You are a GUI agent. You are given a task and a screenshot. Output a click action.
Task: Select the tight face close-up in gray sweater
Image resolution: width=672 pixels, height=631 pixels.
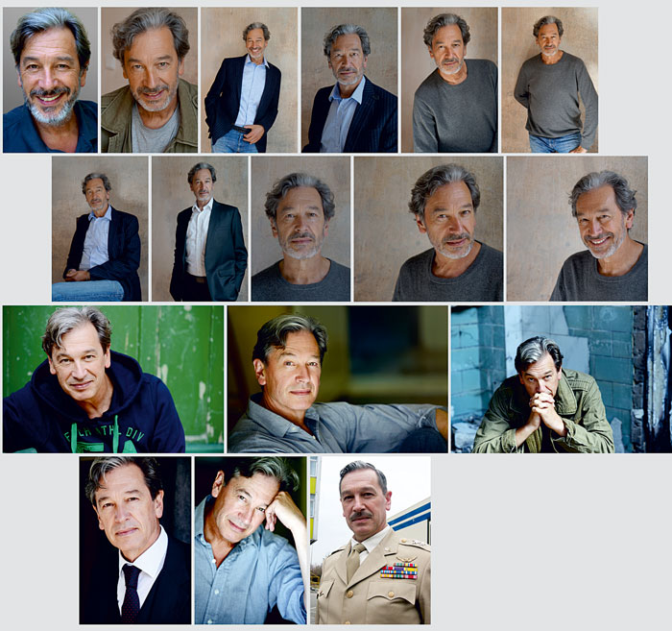pos(300,229)
